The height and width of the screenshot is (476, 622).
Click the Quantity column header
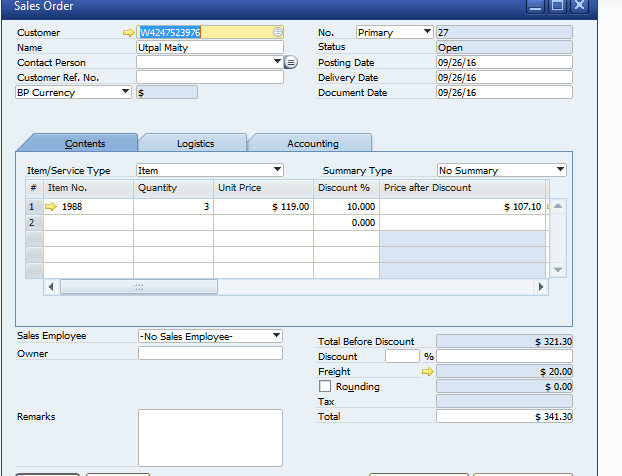[173, 188]
